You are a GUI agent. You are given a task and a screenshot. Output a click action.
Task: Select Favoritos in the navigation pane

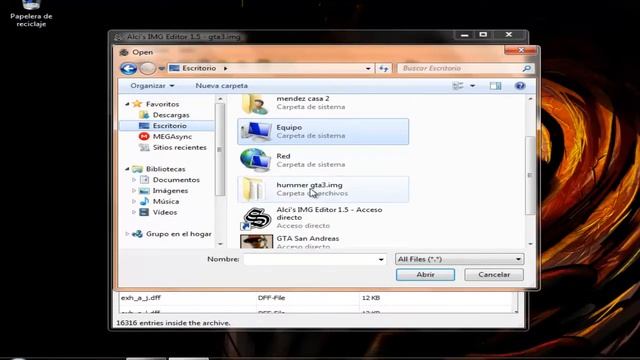tap(162, 104)
